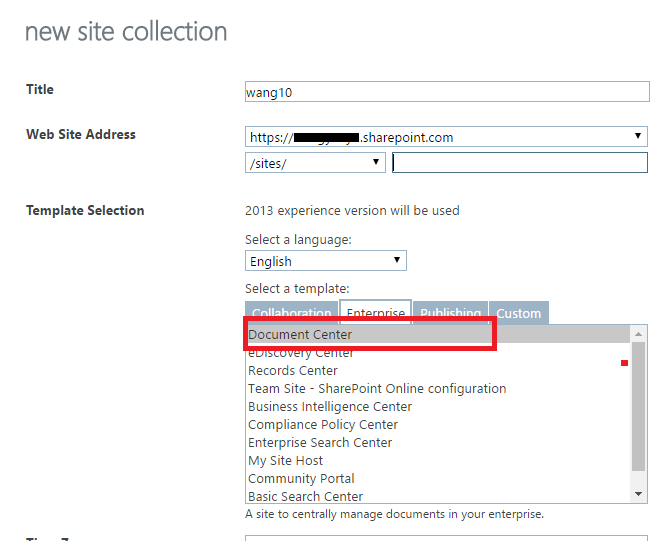Viewport: 660px width, 541px height.
Task: Click the template list scroll down arrow
Action: pos(638,494)
